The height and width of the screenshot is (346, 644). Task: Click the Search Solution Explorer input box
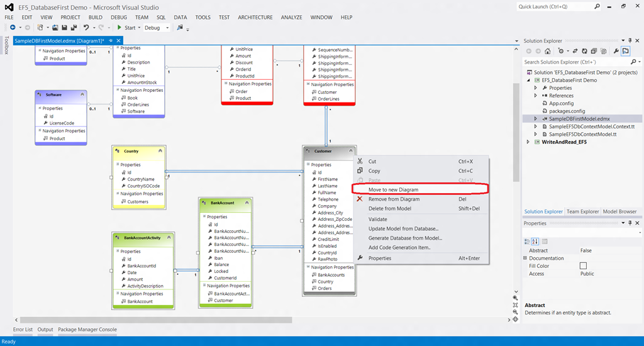click(x=576, y=62)
